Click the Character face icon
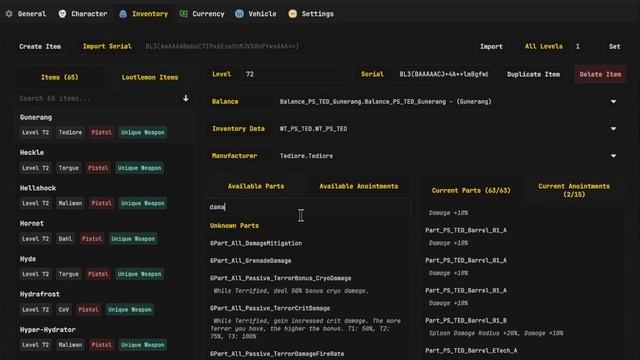Image resolution: width=640 pixels, height=360 pixels. [x=62, y=14]
